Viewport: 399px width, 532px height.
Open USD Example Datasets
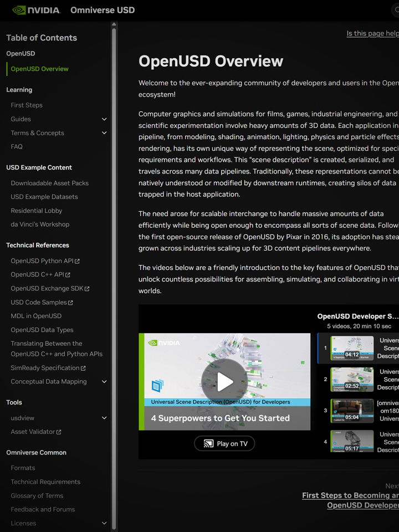click(44, 197)
